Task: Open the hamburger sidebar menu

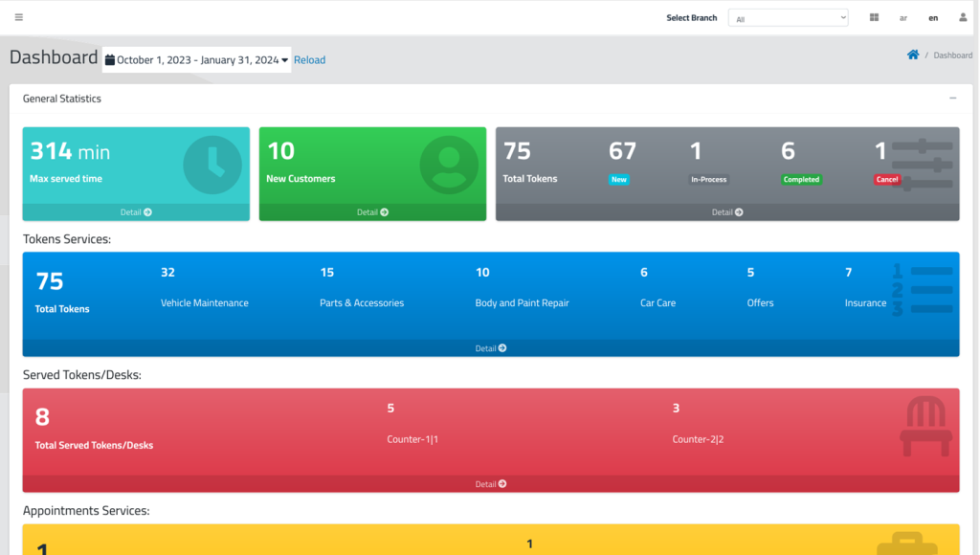Action: coord(19,17)
